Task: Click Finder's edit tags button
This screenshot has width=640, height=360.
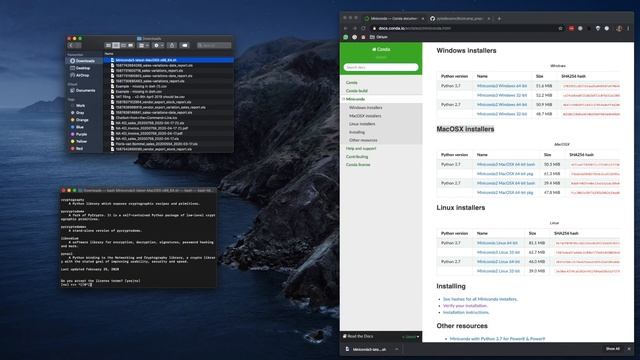Action: 184,45
